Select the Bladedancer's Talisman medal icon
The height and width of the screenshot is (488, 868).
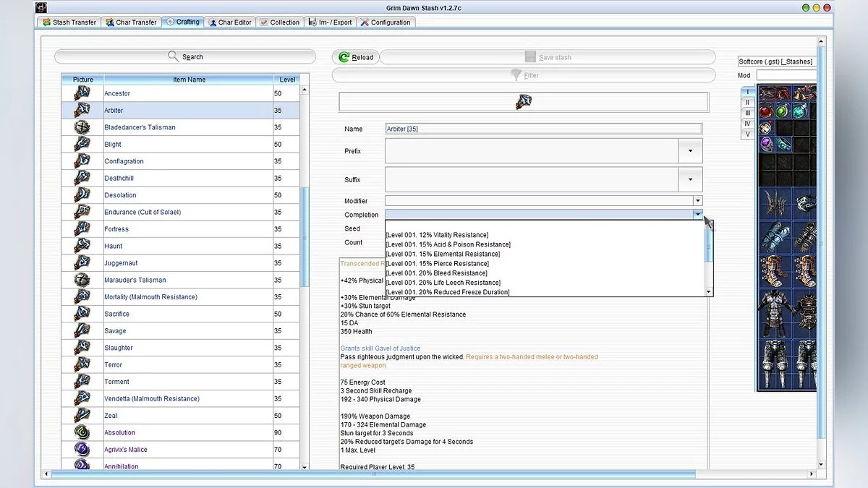coord(82,127)
